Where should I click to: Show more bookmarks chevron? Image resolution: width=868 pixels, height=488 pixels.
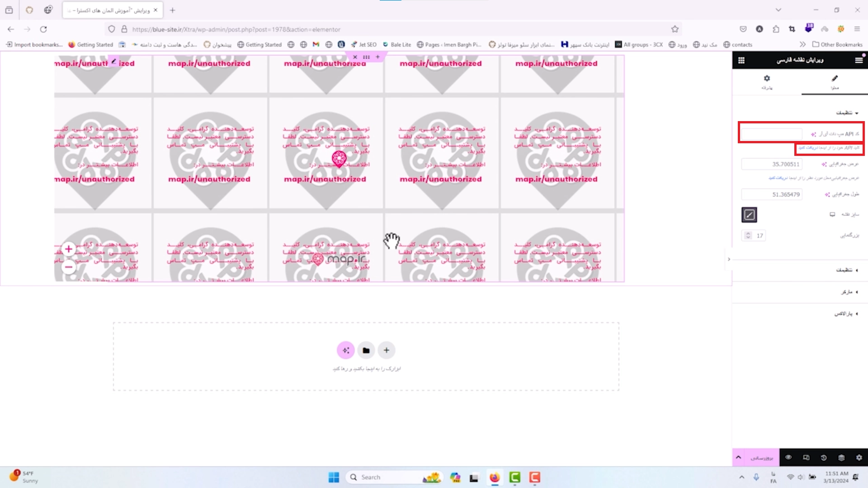pos(802,45)
